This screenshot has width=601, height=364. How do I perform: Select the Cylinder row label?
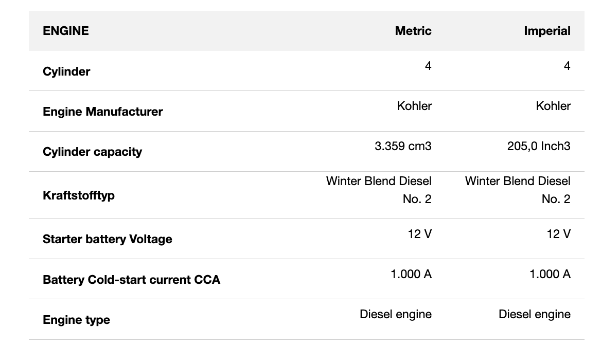66,71
